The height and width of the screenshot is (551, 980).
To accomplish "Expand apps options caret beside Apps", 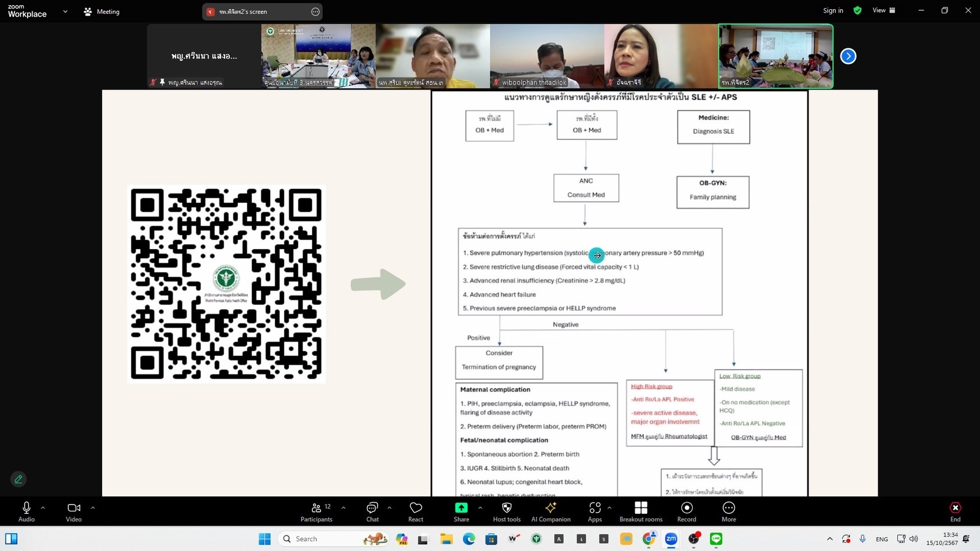I will click(609, 507).
